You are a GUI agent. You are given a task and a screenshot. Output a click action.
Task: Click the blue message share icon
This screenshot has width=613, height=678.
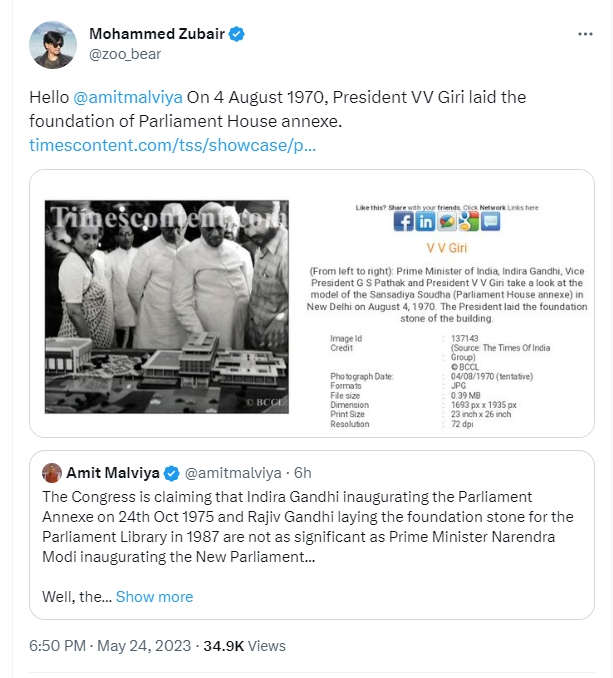(490, 222)
